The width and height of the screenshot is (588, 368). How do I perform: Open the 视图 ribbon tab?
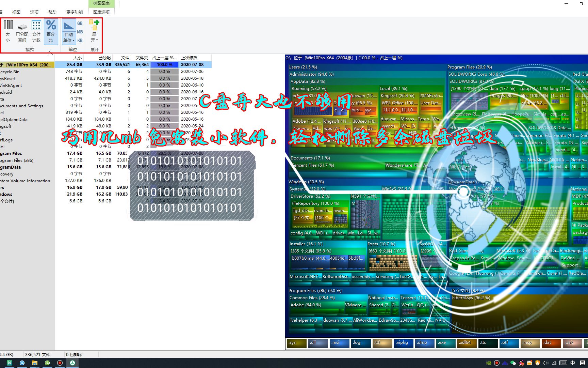16,12
